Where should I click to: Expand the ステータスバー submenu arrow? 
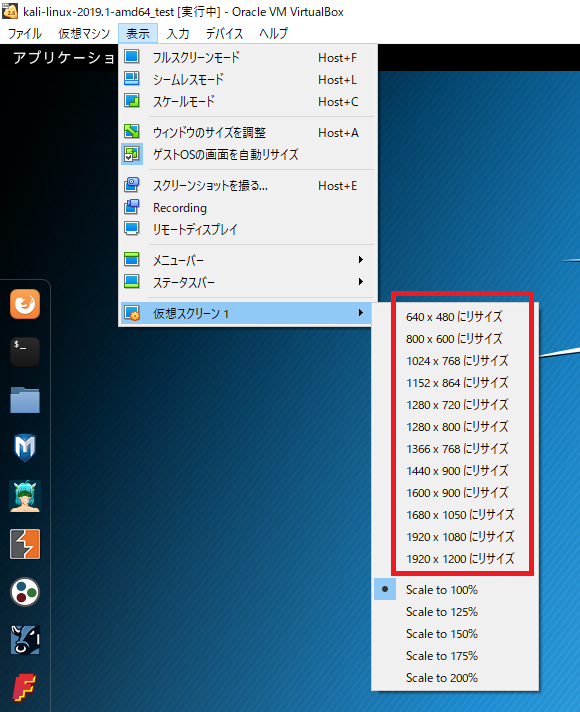(361, 282)
